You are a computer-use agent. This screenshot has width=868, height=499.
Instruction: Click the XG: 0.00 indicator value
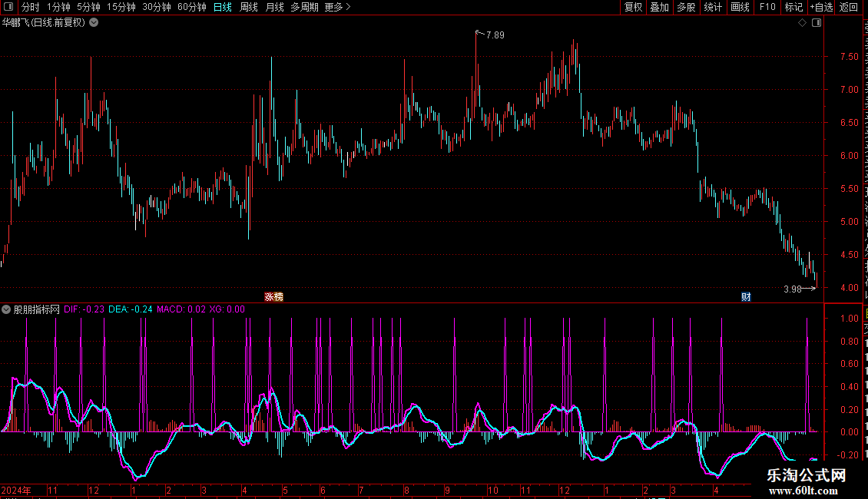click(x=227, y=309)
